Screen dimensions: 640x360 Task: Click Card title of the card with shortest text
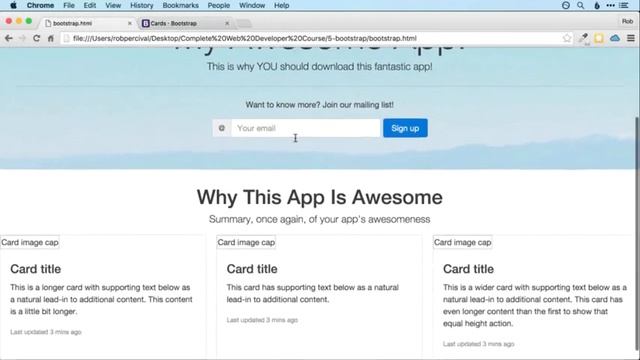pos(252,269)
